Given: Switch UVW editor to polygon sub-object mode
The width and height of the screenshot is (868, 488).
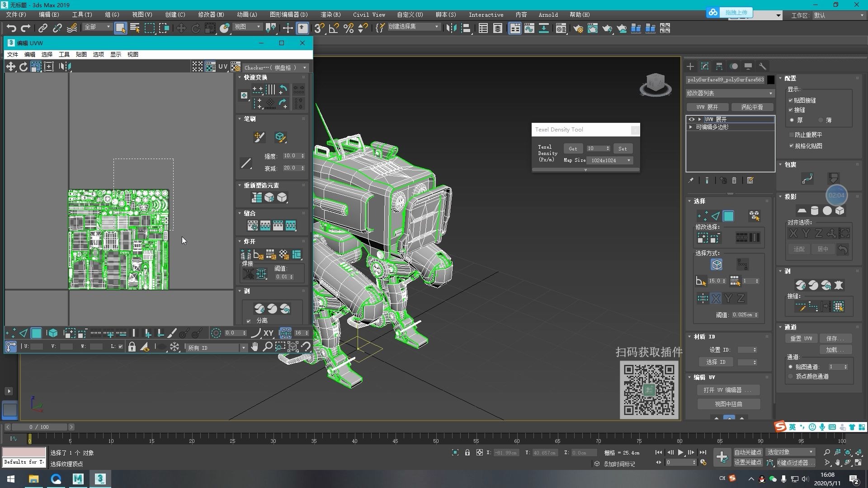Looking at the screenshot, I should click(x=36, y=333).
